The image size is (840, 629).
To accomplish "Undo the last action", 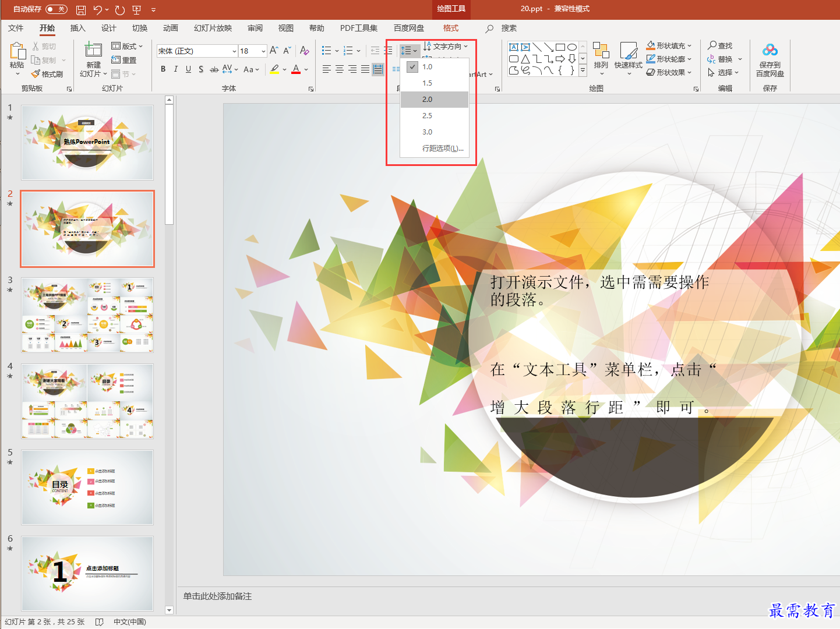I will (98, 10).
